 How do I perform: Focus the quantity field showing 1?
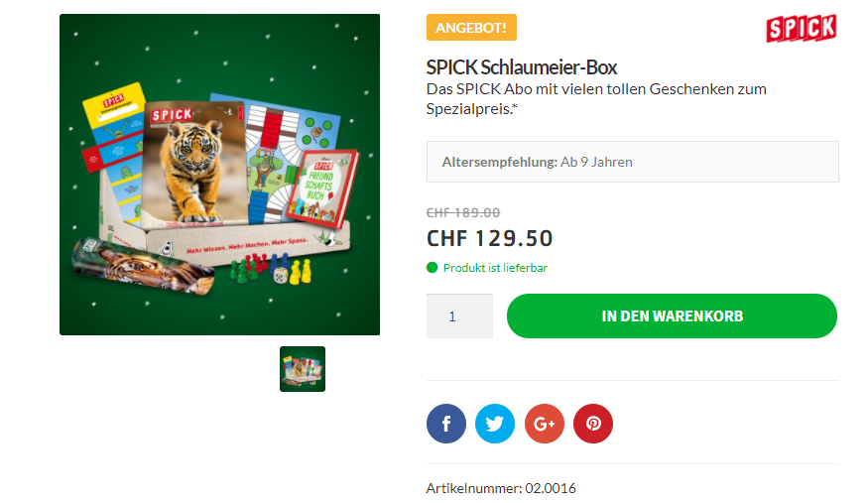click(x=459, y=315)
